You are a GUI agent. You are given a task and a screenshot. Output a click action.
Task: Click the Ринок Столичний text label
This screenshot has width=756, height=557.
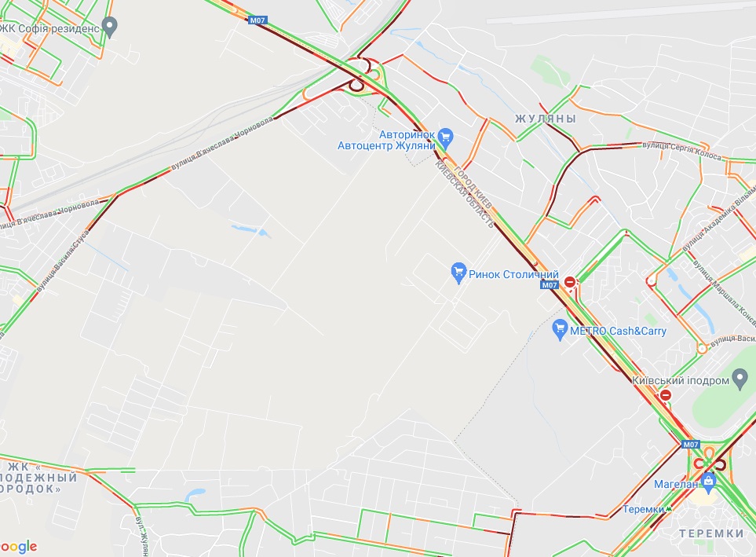[513, 275]
